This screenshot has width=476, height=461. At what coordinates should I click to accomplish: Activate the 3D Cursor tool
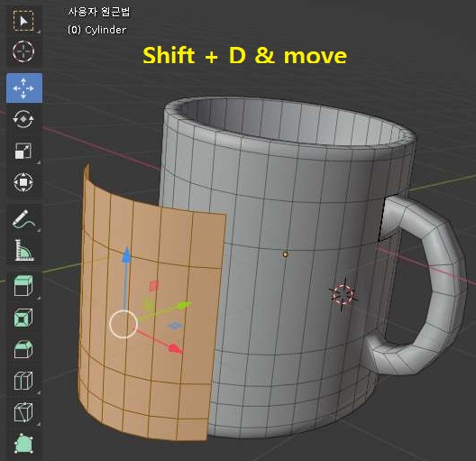click(x=23, y=51)
